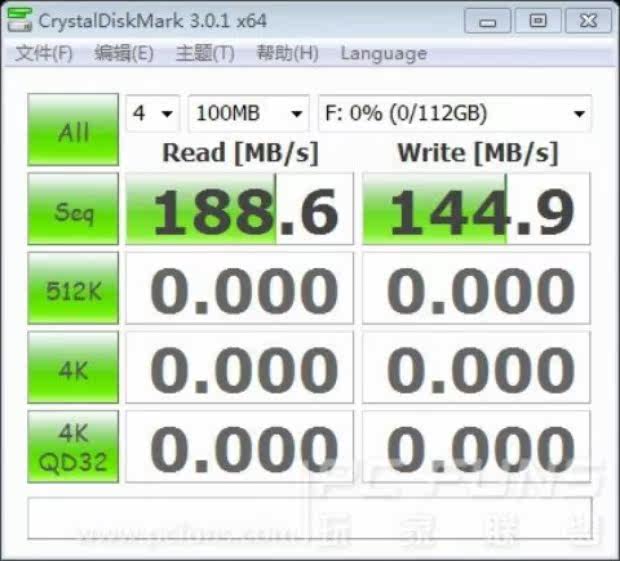This screenshot has height=561, width=620.
Task: Maximize the CrystalDiskMark window
Action: [538, 21]
